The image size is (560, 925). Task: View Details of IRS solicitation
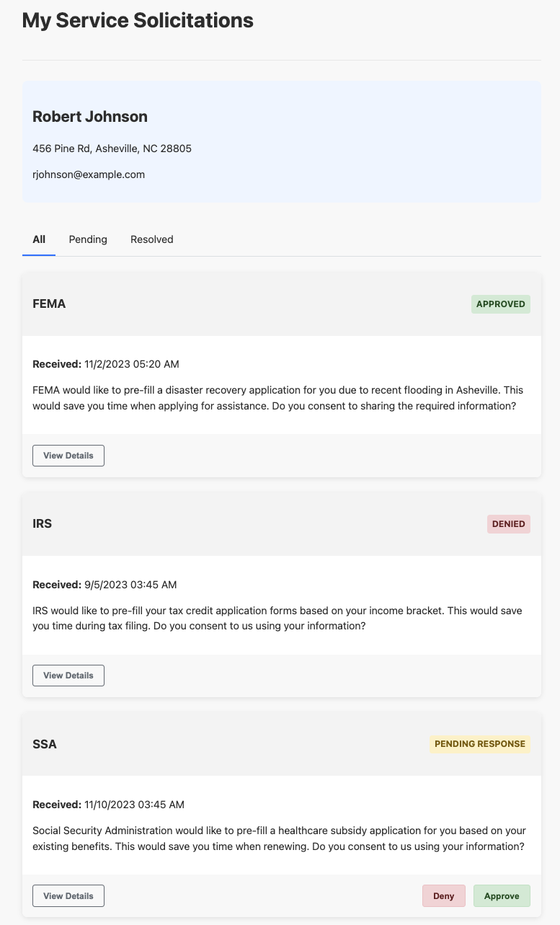(x=68, y=676)
